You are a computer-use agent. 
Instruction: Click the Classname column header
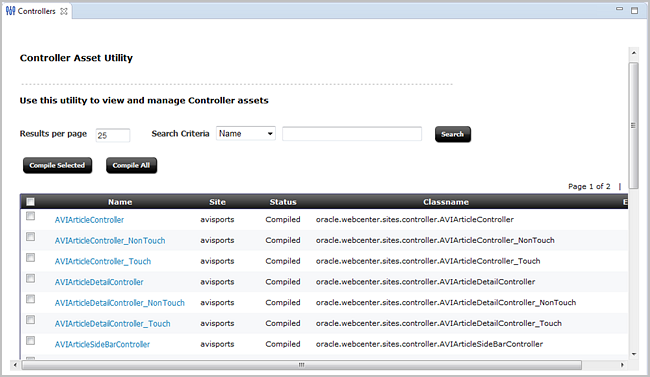tap(446, 202)
